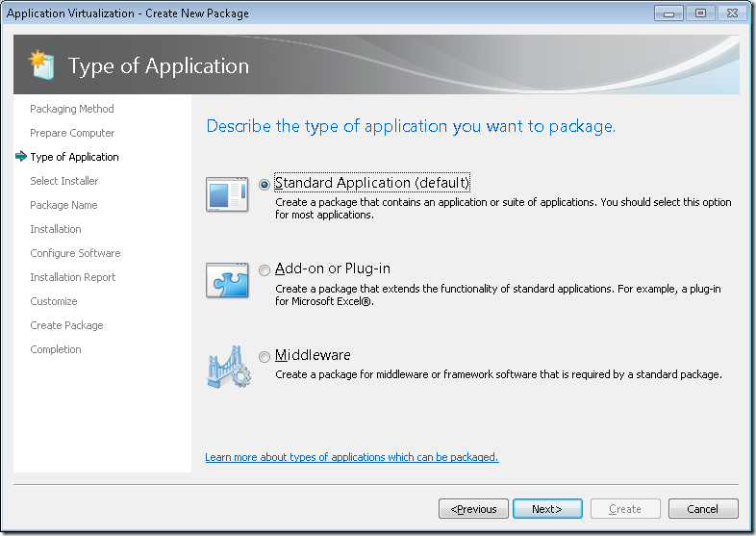Open Configure Software step
Viewport: 756px width, 536px height.
coord(75,253)
